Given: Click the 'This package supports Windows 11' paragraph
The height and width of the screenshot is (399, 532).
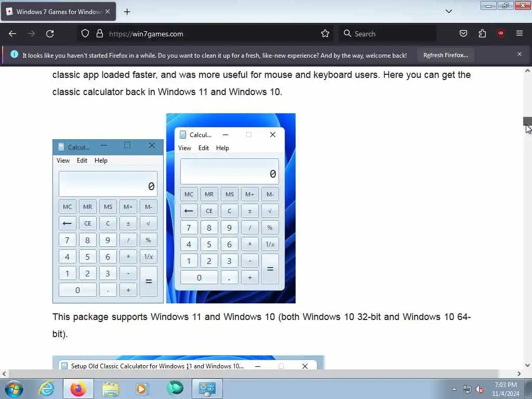Looking at the screenshot, I should (262, 325).
